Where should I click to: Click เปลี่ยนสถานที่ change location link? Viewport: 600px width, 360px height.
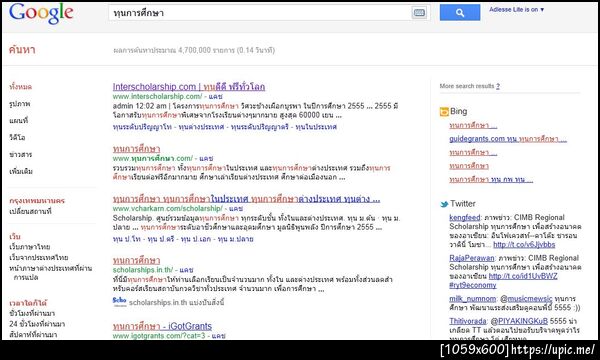(30, 211)
